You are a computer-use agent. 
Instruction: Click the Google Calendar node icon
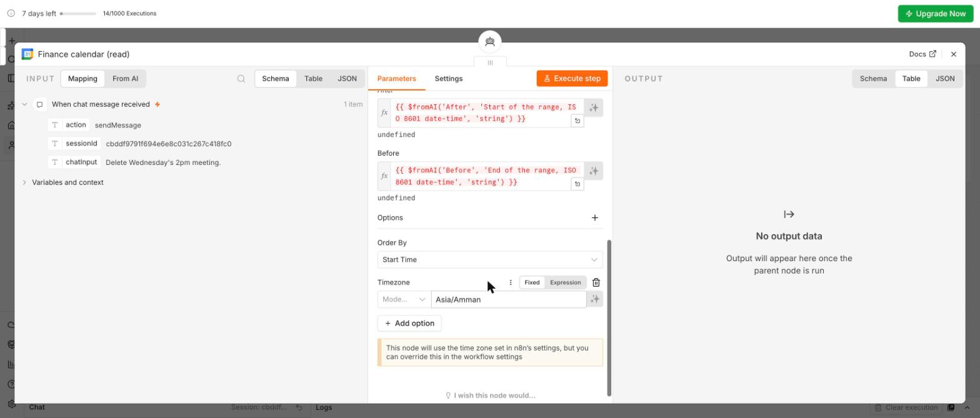pyautogui.click(x=27, y=54)
